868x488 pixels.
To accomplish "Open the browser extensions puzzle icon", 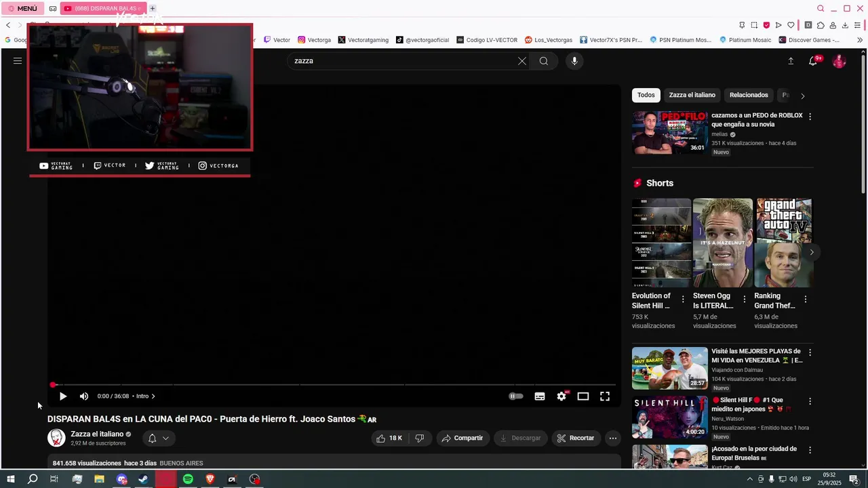I will (821, 25).
